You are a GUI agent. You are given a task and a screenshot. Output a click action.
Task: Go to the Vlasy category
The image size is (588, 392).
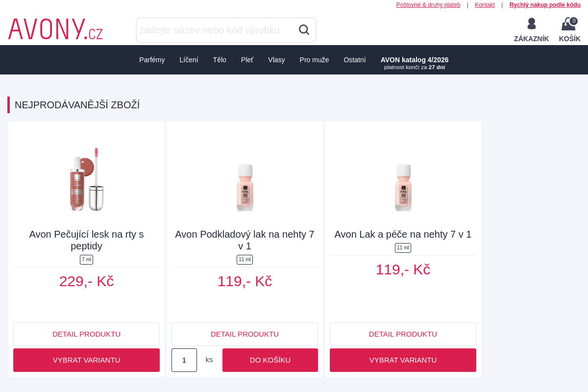pos(276,60)
